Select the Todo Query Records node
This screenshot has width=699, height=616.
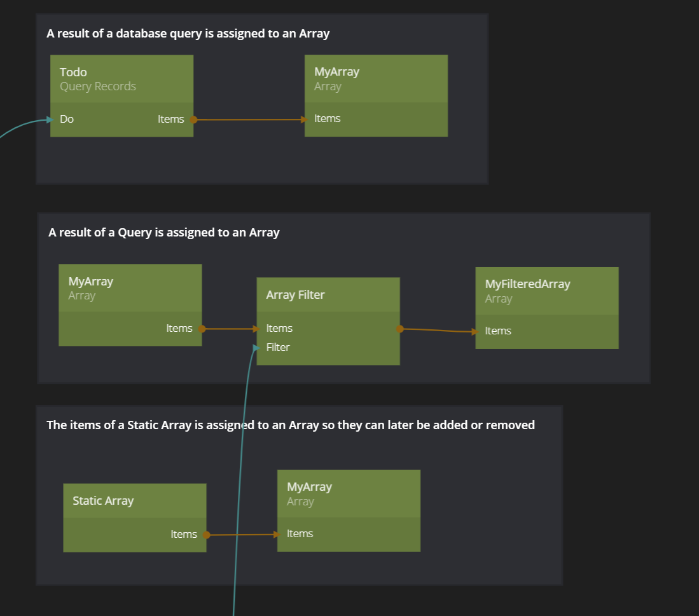pyautogui.click(x=121, y=79)
